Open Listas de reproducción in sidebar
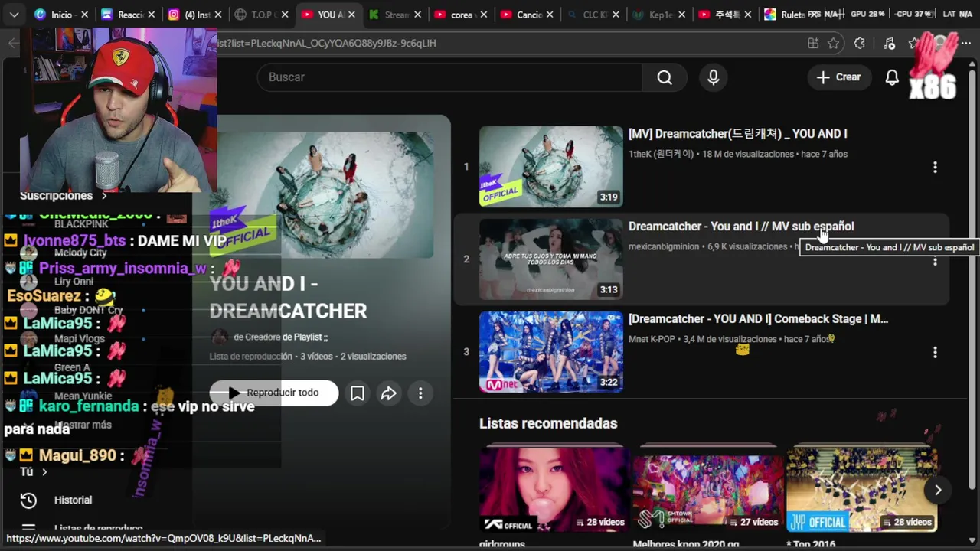 99,528
